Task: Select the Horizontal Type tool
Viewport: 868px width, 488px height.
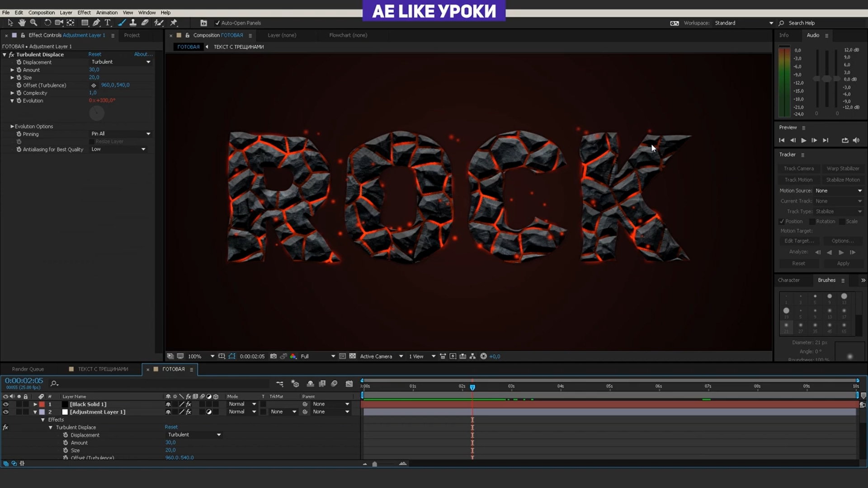Action: pyautogui.click(x=108, y=23)
